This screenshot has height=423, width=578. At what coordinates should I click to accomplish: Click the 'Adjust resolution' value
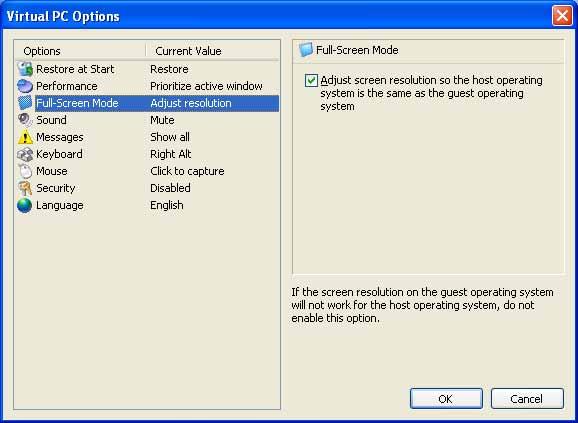click(x=191, y=103)
